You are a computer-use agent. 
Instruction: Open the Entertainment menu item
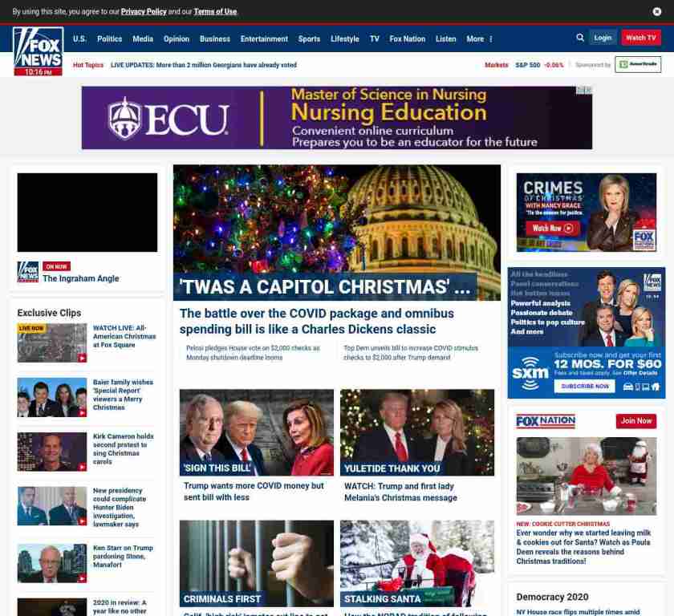coord(264,39)
